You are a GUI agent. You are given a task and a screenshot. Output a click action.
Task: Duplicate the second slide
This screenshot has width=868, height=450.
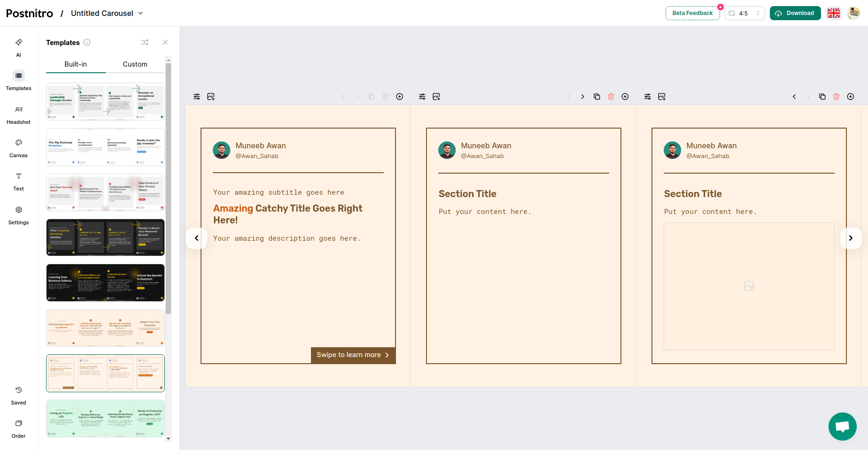click(597, 97)
